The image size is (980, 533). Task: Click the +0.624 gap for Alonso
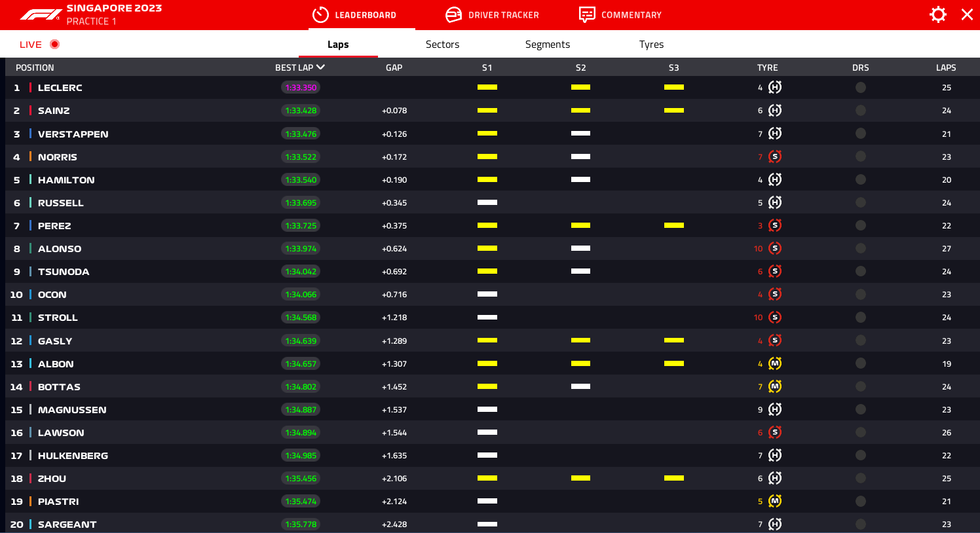394,249
